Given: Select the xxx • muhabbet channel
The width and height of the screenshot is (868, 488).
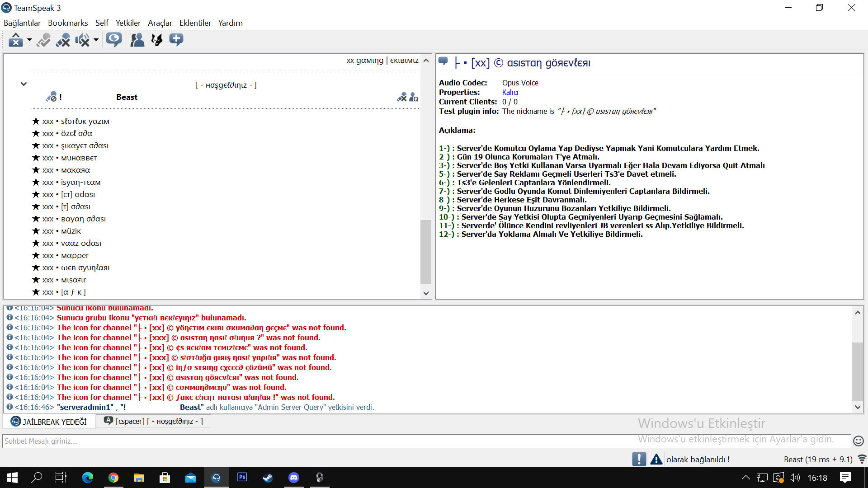Looking at the screenshot, I should click(x=70, y=158).
